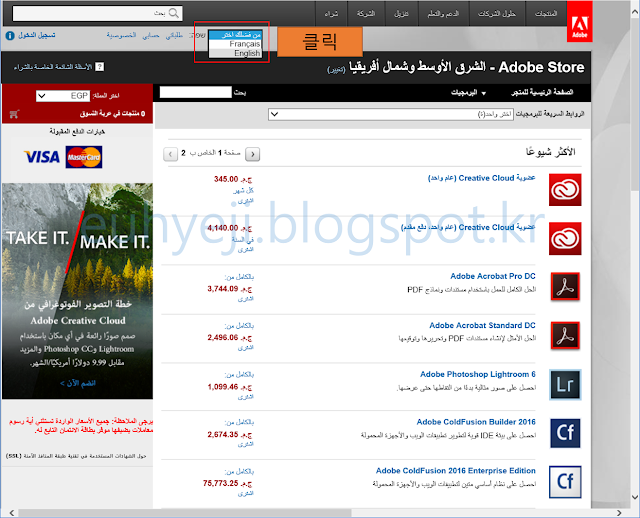The image size is (640, 518).
Task: Go to next page arrow button
Action: click(253, 154)
